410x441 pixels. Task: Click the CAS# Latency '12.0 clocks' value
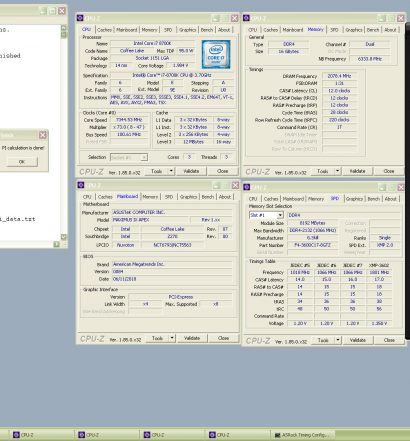[x=339, y=91]
